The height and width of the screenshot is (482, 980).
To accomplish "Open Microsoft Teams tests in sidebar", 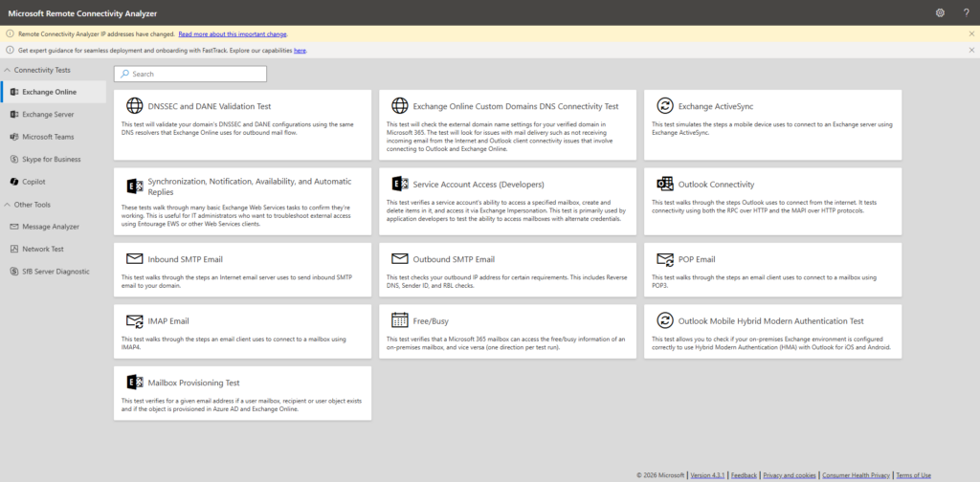I will tap(48, 137).
